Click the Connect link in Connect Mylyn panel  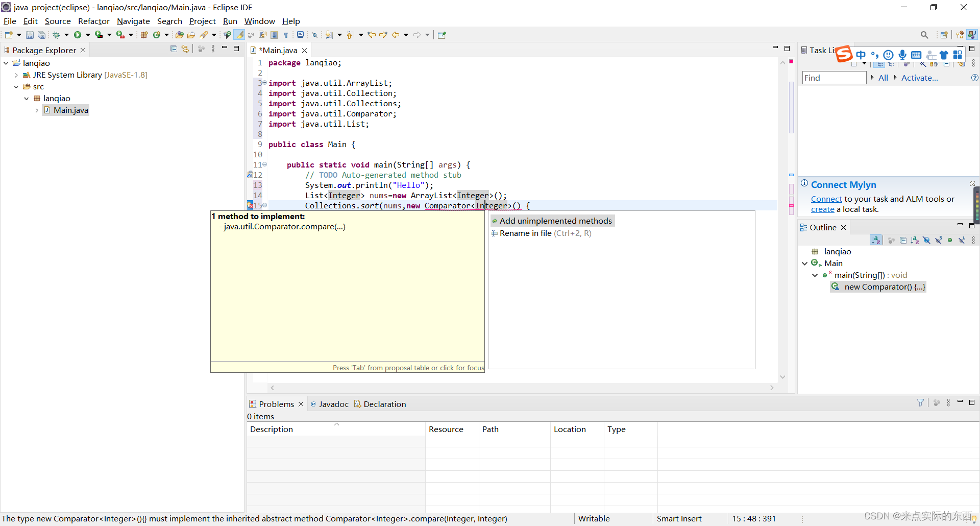click(827, 199)
